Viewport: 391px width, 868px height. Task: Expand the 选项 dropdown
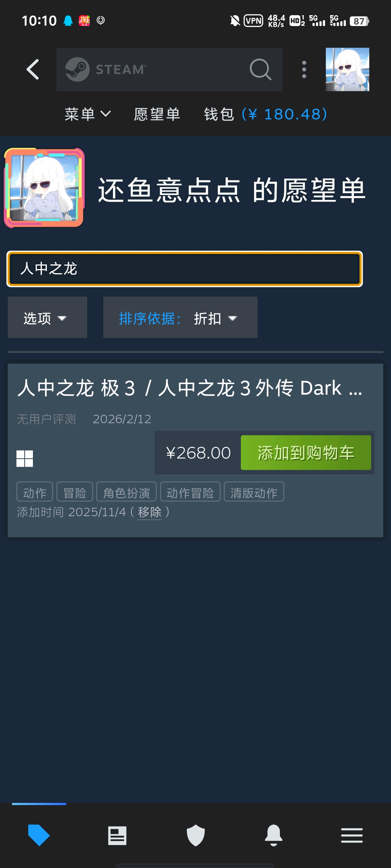coord(47,317)
